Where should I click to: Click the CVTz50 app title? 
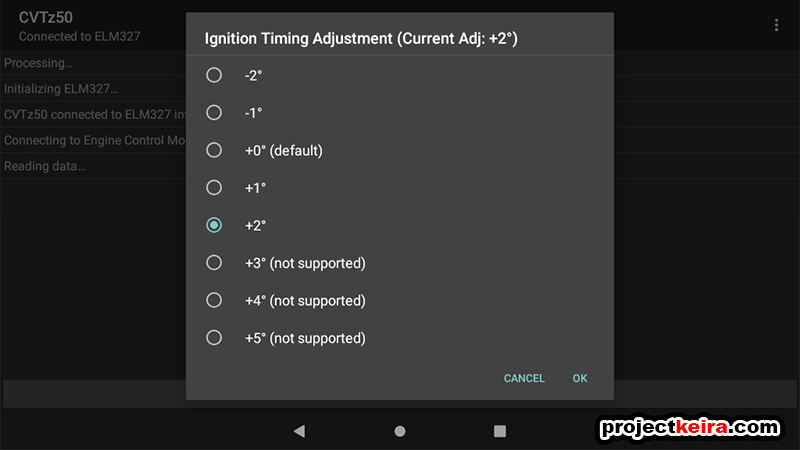[45, 17]
